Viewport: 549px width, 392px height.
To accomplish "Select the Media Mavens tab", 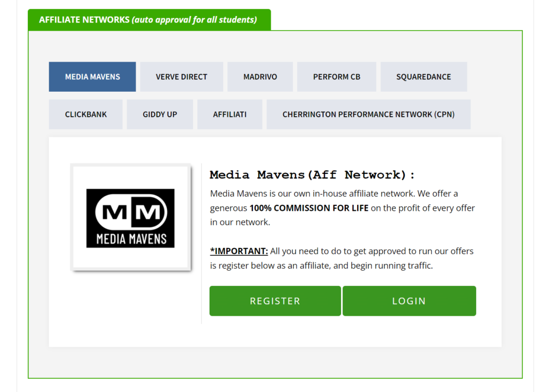I will [x=92, y=77].
